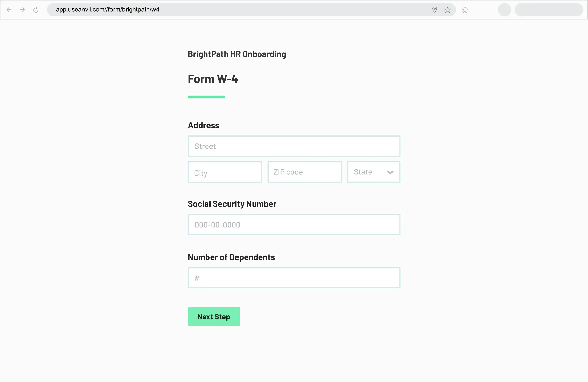588x382 pixels.
Task: Click the BrightPath HR Onboarding header
Action: (237, 54)
